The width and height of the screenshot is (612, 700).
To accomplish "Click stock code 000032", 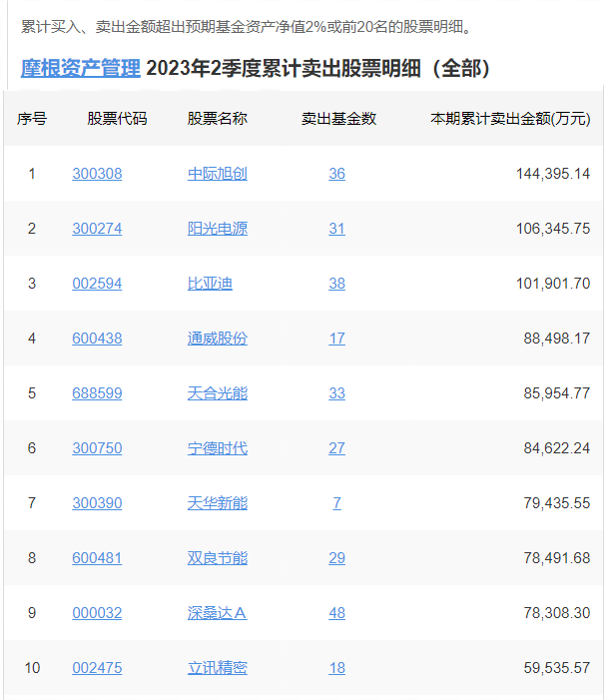I will [97, 613].
